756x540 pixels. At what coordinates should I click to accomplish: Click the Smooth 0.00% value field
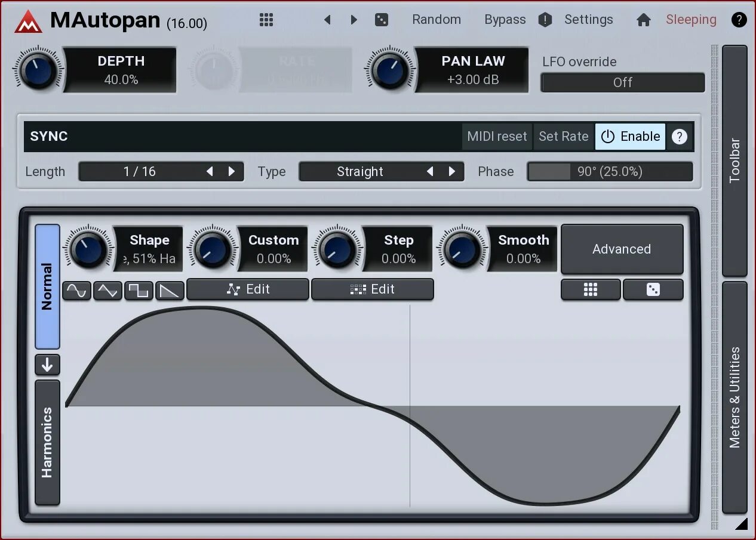point(523,249)
